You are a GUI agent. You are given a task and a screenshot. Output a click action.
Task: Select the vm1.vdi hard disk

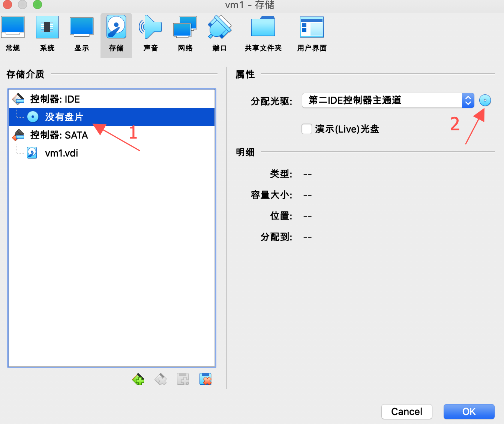[x=61, y=153]
